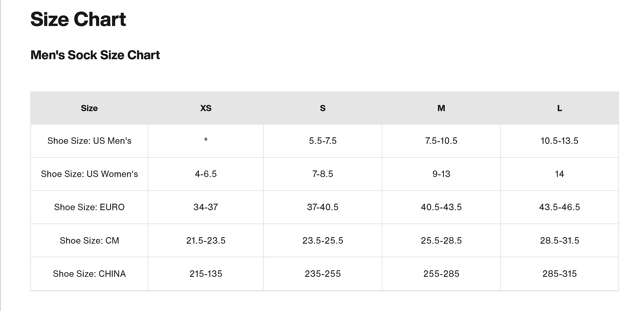Click the Shoe Size: EURO row label

click(x=89, y=207)
